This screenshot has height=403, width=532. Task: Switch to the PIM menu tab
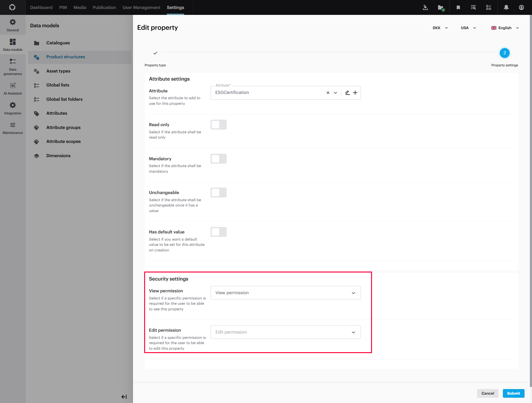(x=63, y=7)
